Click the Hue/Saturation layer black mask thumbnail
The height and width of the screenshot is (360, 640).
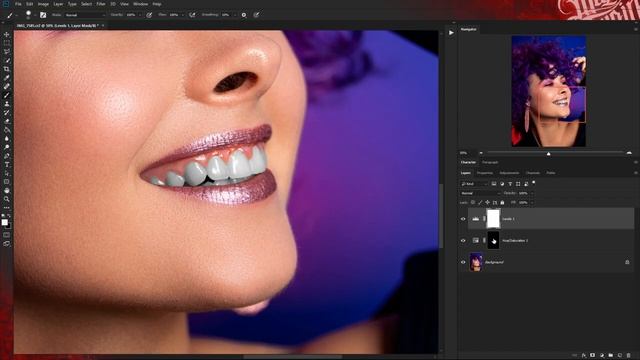click(x=493, y=240)
